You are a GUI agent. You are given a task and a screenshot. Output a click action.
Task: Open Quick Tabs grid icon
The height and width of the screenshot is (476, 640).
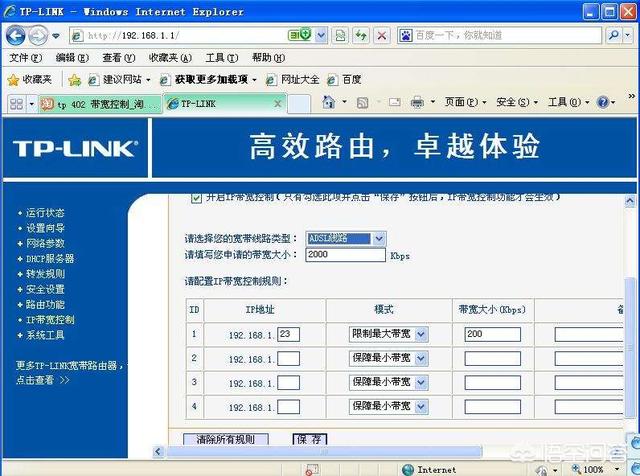coord(16,103)
